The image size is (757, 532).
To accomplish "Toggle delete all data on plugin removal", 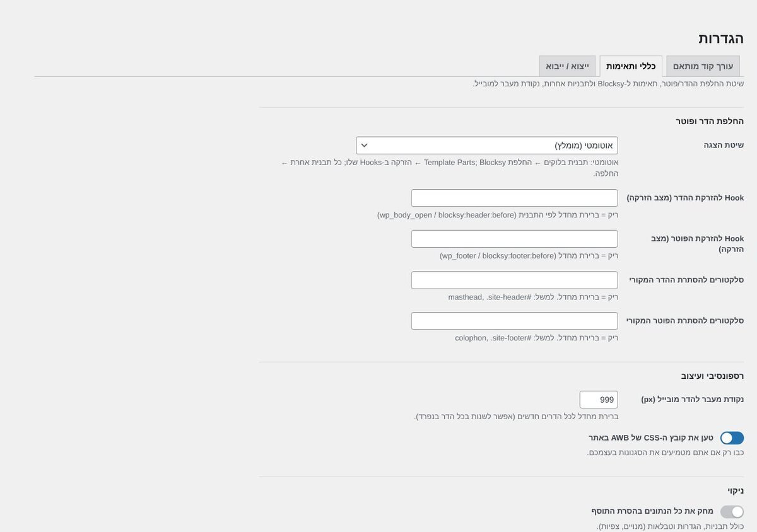I will point(732,512).
